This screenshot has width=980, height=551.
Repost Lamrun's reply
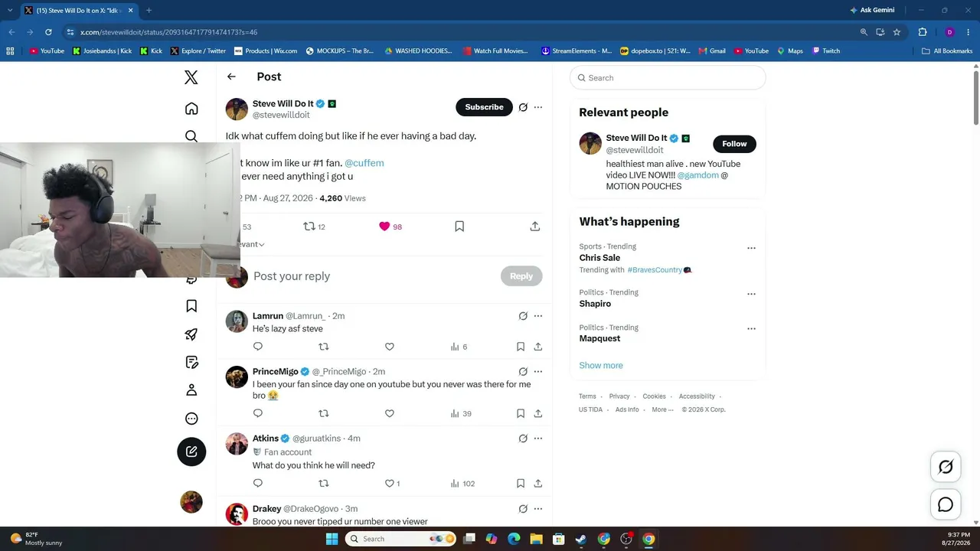pos(324,347)
